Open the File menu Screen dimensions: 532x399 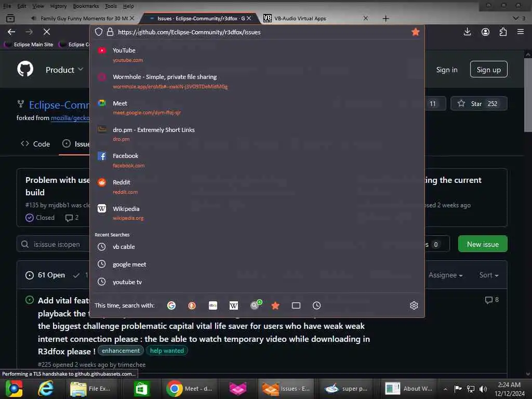[7, 6]
